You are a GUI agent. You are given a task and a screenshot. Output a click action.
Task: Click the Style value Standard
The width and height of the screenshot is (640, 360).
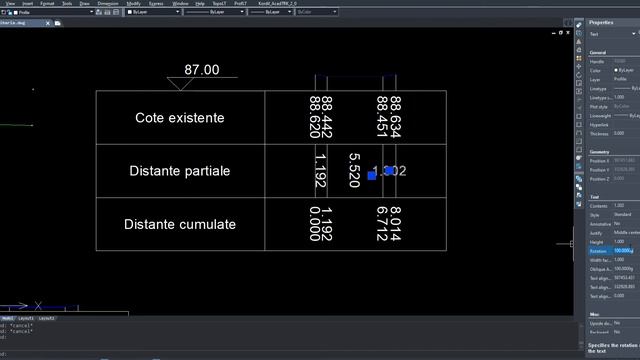[626, 215]
